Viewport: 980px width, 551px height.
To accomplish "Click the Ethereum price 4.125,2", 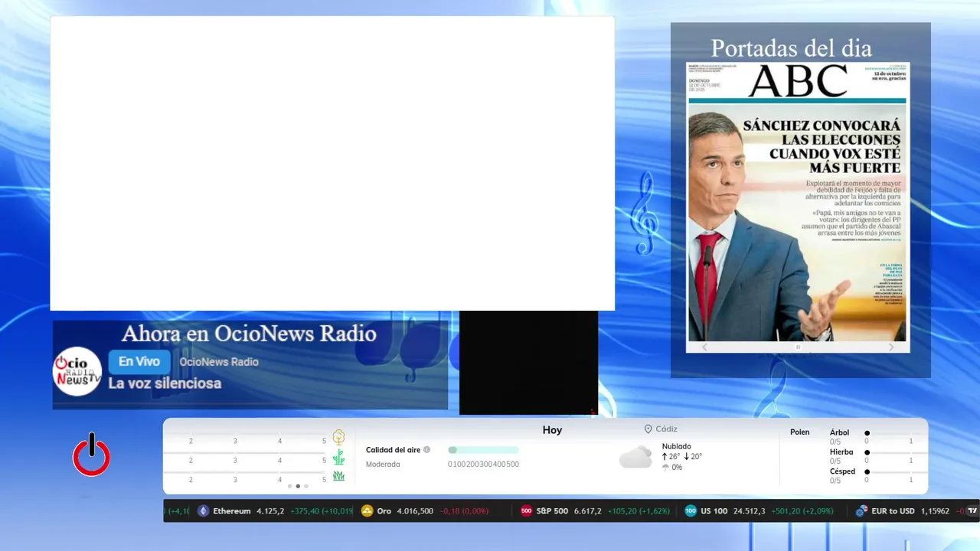I will [270, 511].
